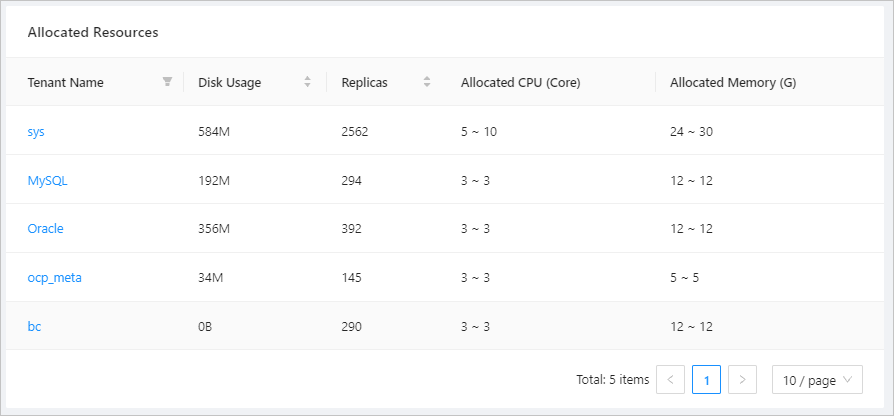Click the Total: 5 items label
The height and width of the screenshot is (416, 894).
(612, 380)
